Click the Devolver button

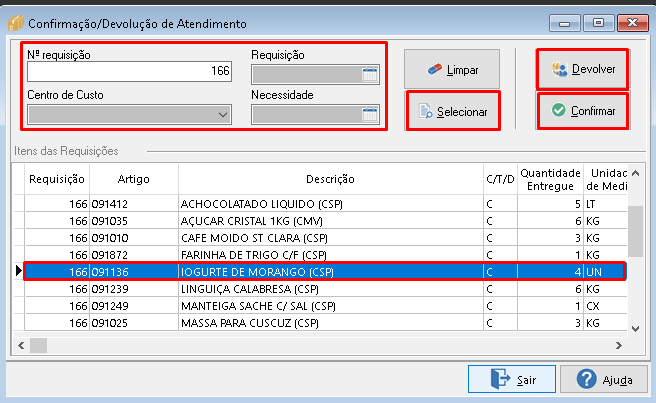pyautogui.click(x=583, y=69)
